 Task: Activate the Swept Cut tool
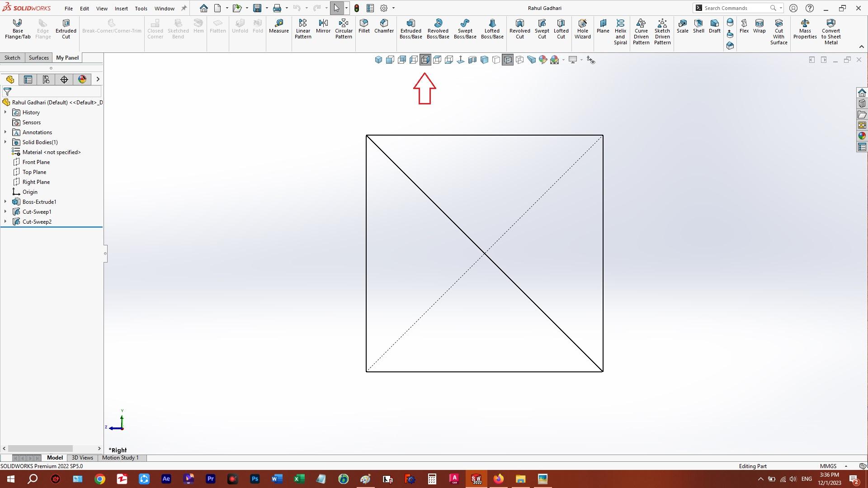click(542, 29)
